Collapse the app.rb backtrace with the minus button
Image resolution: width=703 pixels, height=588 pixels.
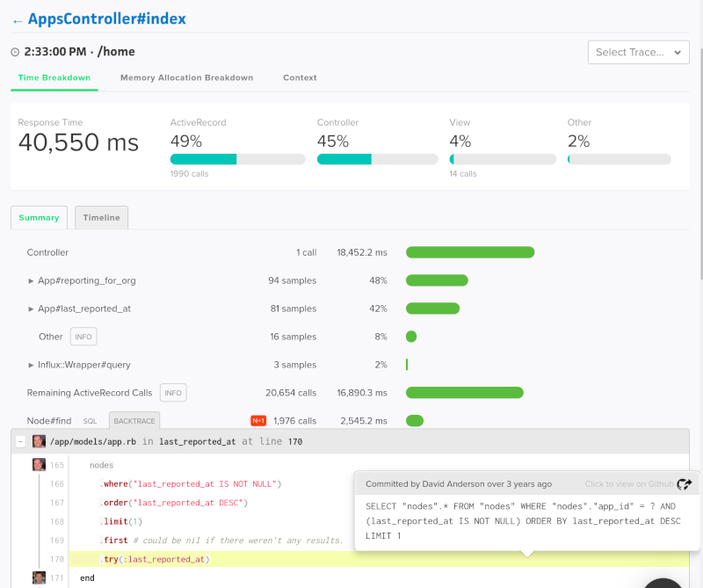[20, 442]
